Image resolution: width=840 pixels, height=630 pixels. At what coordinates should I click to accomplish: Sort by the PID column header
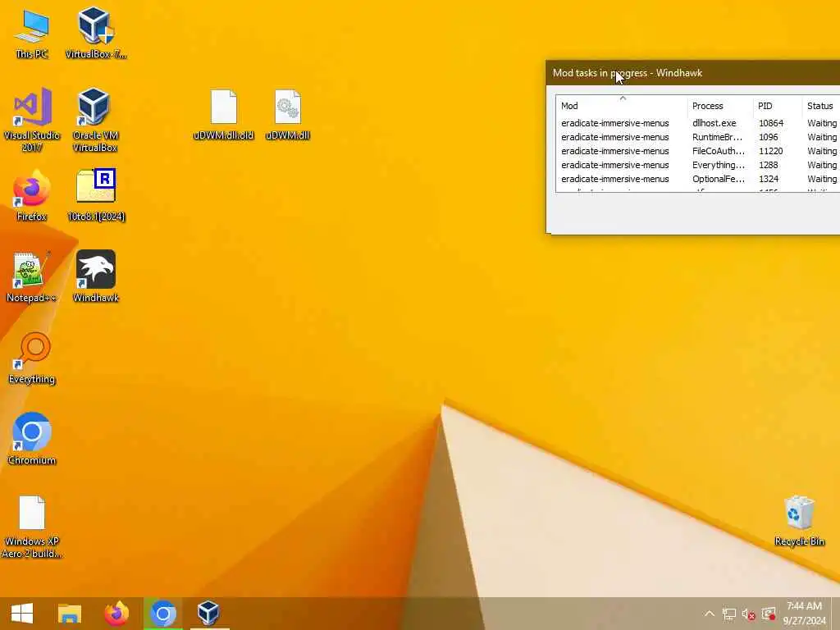pos(778,106)
